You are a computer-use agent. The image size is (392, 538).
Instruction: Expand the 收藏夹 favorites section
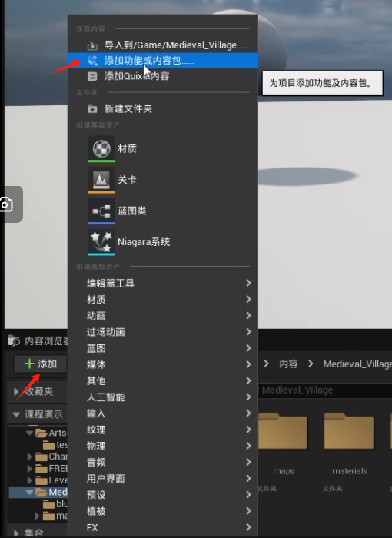click(16, 391)
